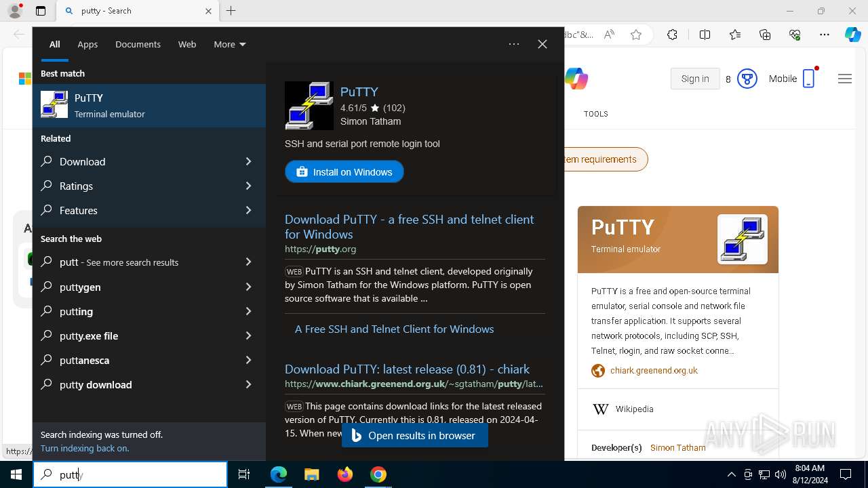Click Sign in button on Bing
This screenshot has width=868, height=488.
(695, 79)
